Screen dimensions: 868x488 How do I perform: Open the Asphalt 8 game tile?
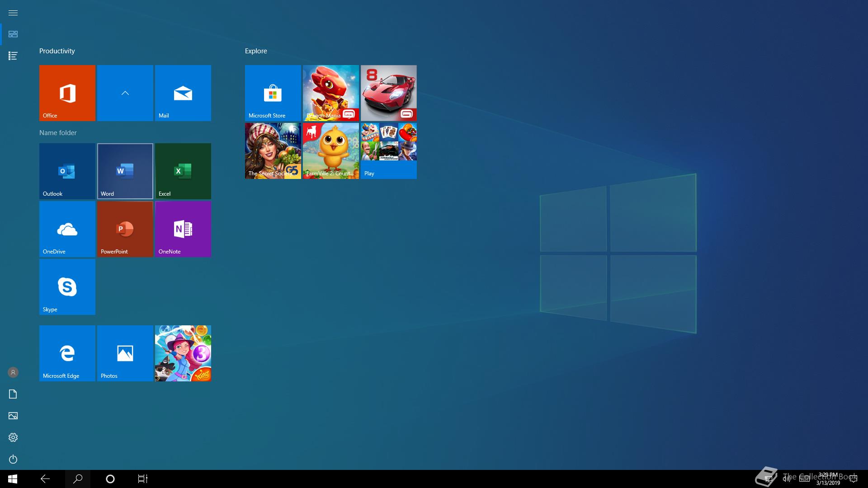coord(388,93)
